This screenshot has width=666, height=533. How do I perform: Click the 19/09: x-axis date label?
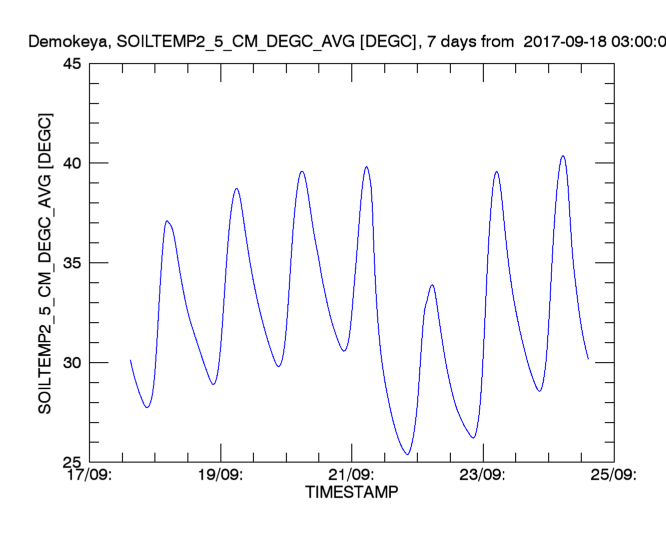click(221, 475)
